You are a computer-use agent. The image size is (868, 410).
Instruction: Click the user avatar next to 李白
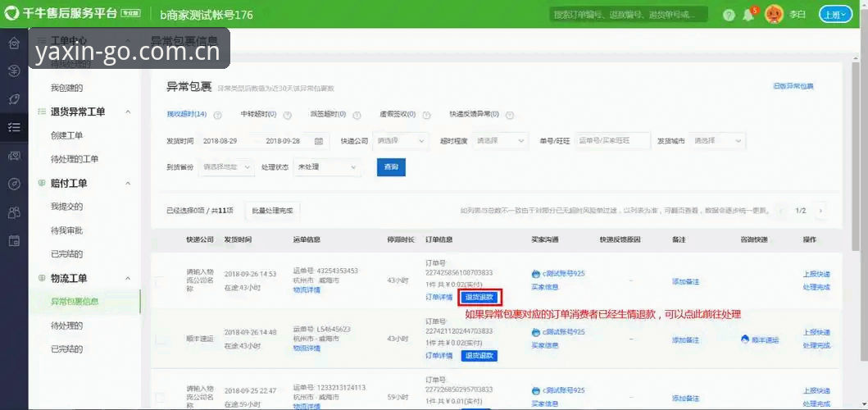[774, 15]
